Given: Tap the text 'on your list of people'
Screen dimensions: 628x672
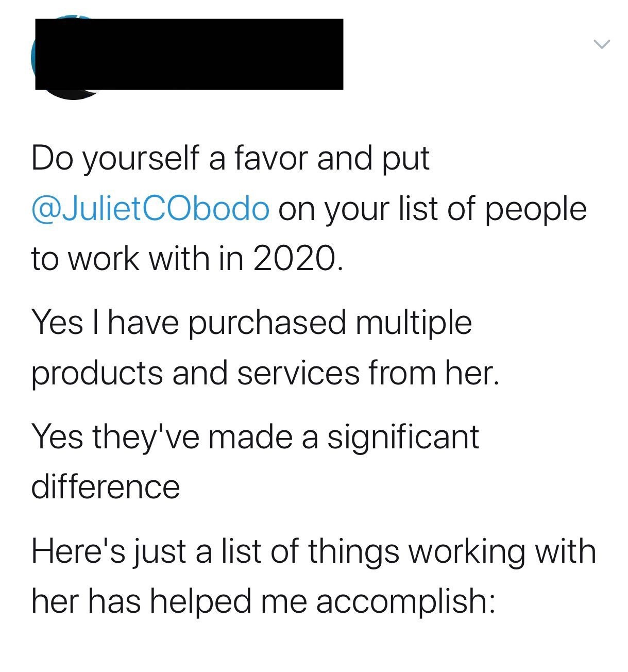Looking at the screenshot, I should click(x=433, y=209).
